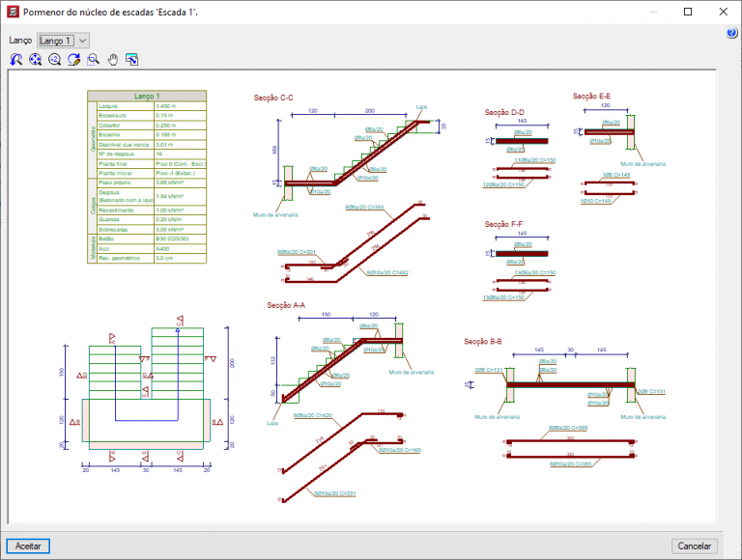Activate the pan hand tool
Screen dimensions: 742x560
pos(113,60)
